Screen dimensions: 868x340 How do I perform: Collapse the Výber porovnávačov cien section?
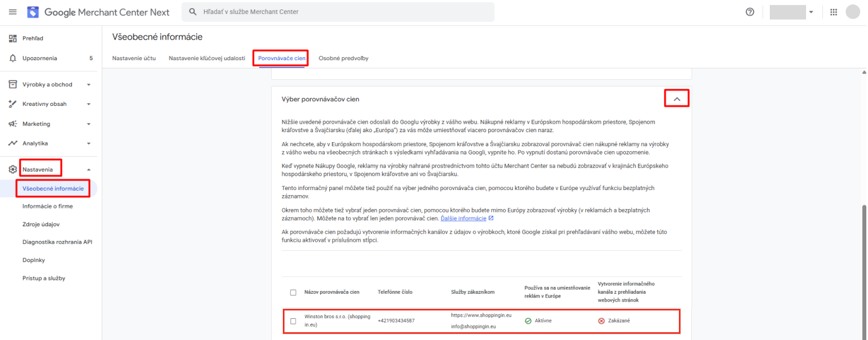(677, 99)
